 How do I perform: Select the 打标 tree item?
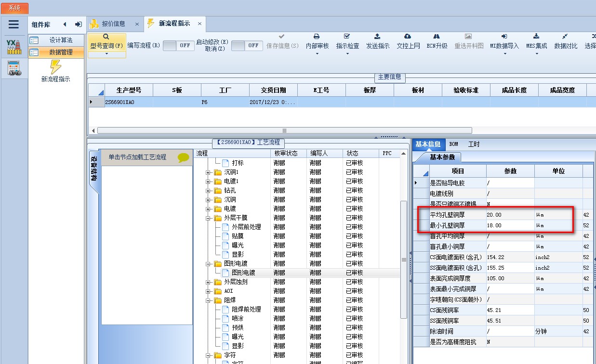coord(238,163)
